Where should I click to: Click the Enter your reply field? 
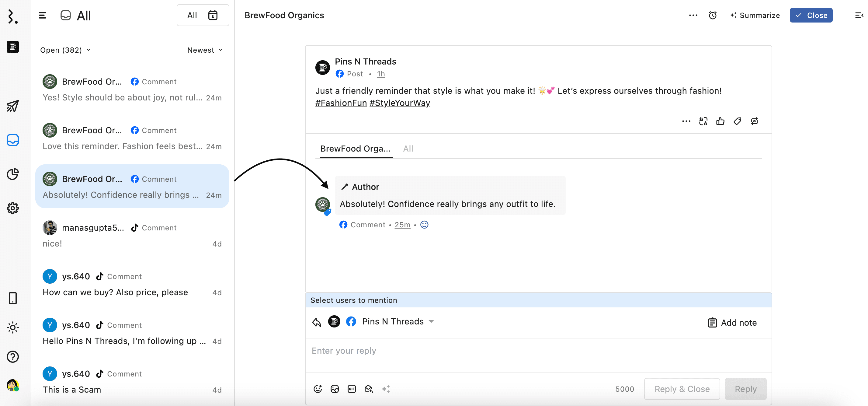[538, 351]
